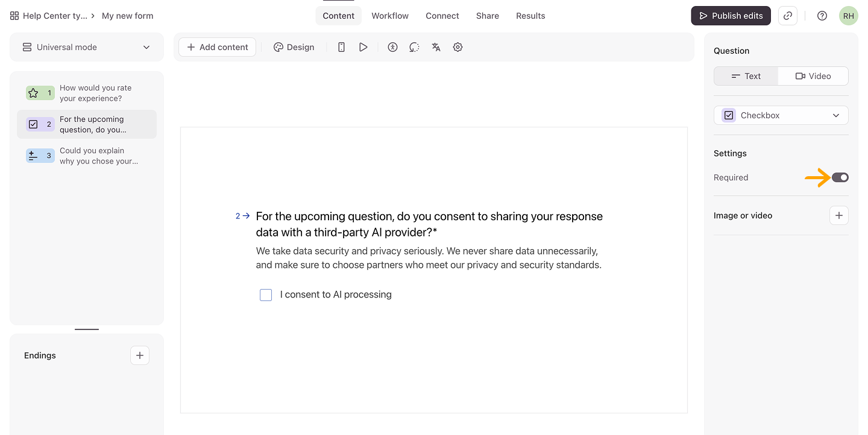Click the play preview icon
Viewport: 868px width, 435px height.
tap(363, 47)
